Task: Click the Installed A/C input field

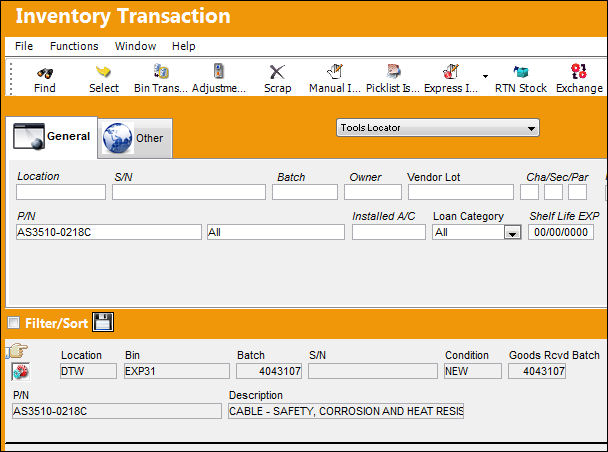Action: [389, 232]
